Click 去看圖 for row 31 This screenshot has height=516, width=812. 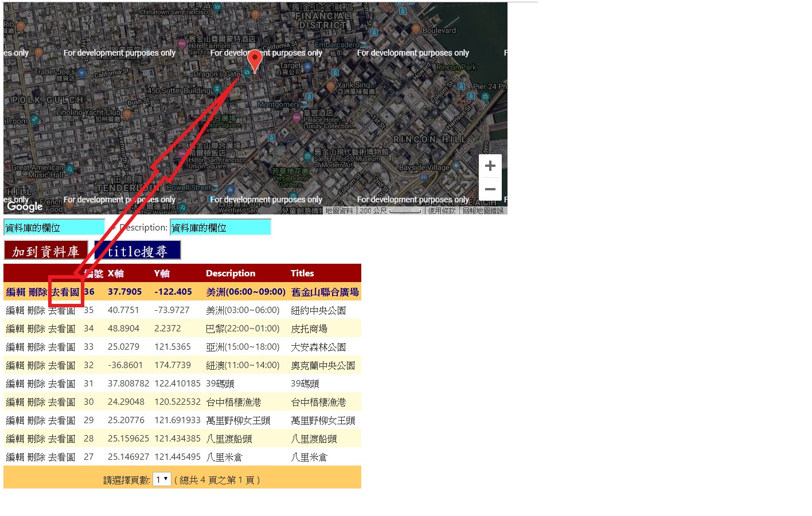pos(61,384)
